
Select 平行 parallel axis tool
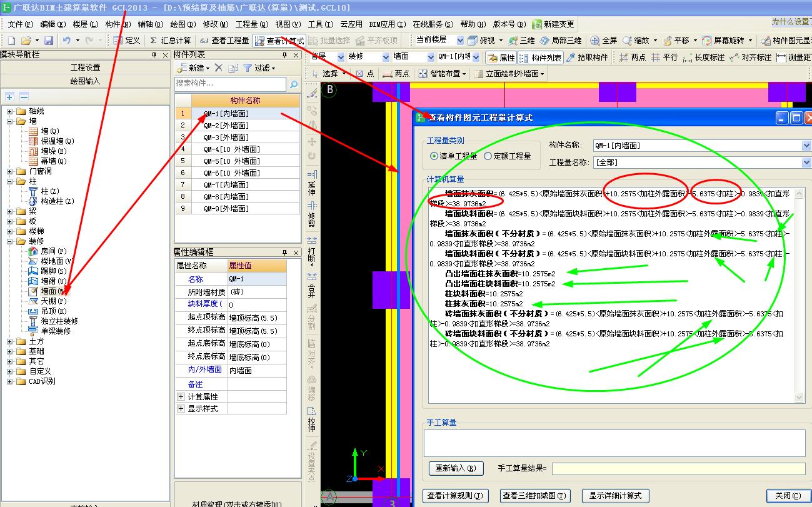664,58
